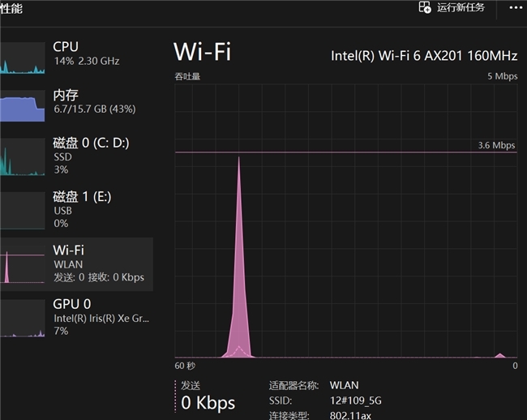The image size is (527, 420).
Task: Click the Intel Wi-Fi 6 AX201 adapter title
Action: pos(424,56)
